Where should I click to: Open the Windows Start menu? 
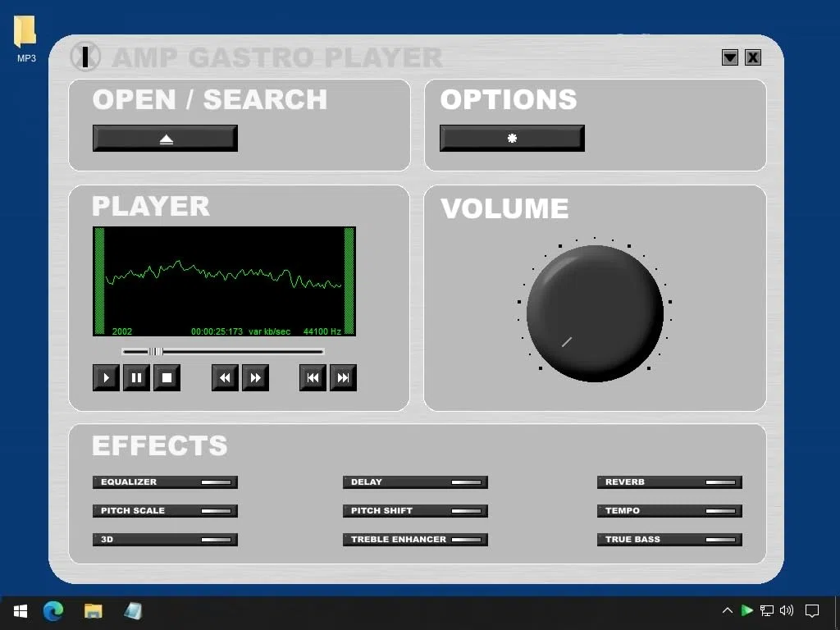pos(21,610)
